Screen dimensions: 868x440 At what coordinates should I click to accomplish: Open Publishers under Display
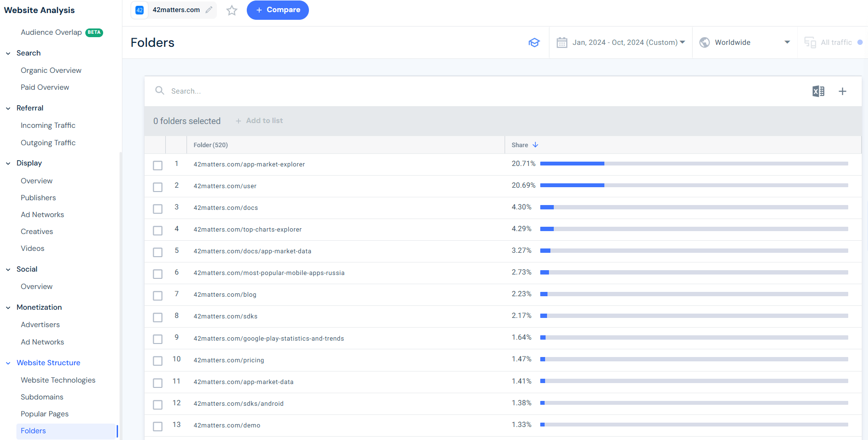tap(38, 198)
